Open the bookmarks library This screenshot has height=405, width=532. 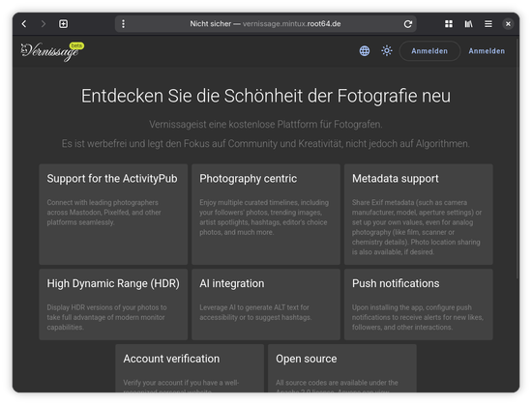[468, 24]
